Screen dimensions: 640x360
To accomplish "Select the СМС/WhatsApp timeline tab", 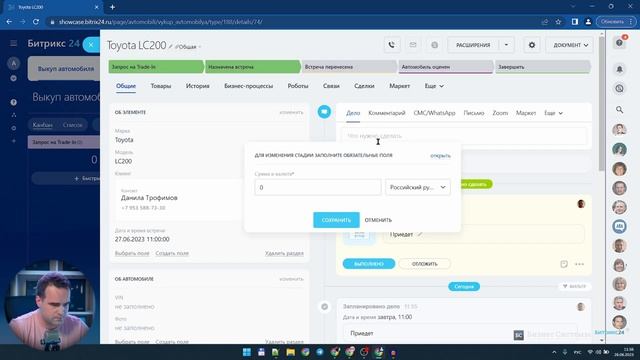I will (x=434, y=113).
